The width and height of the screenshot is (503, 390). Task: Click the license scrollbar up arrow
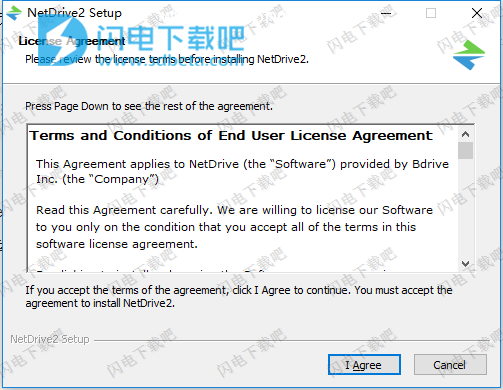(466, 134)
